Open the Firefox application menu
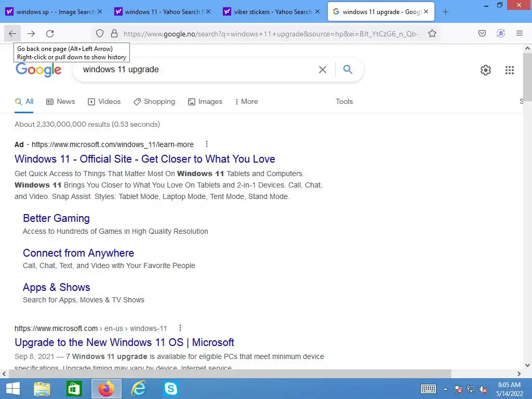The width and height of the screenshot is (532, 399). point(519,33)
